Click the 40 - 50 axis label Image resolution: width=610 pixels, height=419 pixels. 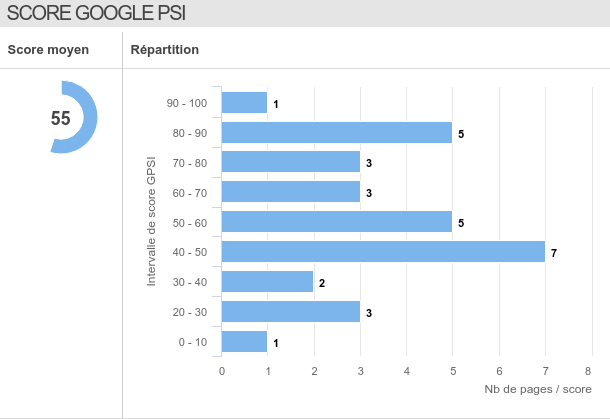coord(189,252)
